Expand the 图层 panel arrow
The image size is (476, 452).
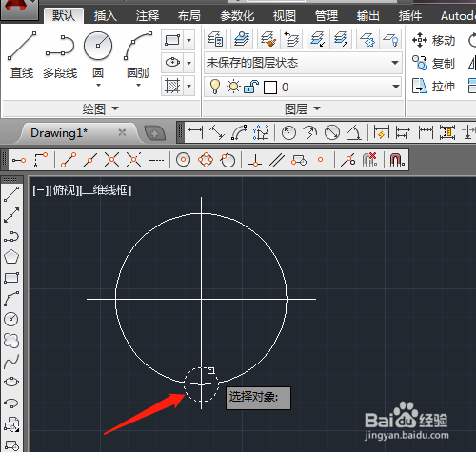coord(317,108)
